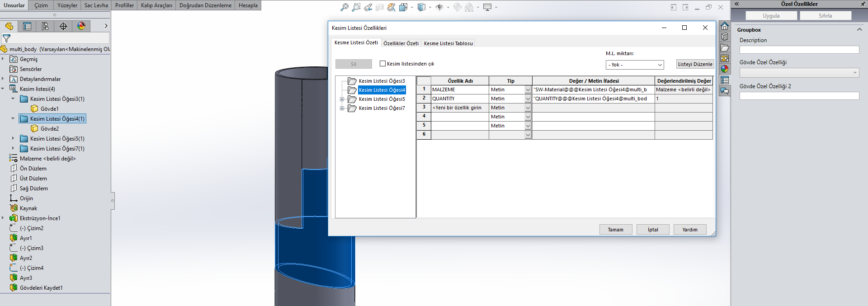Open the M.L. miktarı dropdown
This screenshot has height=306, width=868.
point(634,65)
